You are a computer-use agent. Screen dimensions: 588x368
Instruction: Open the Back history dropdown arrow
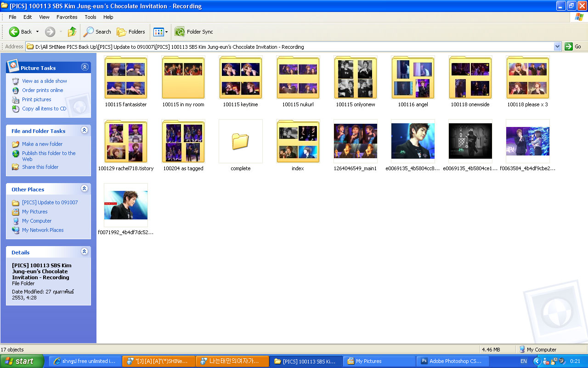[37, 32]
